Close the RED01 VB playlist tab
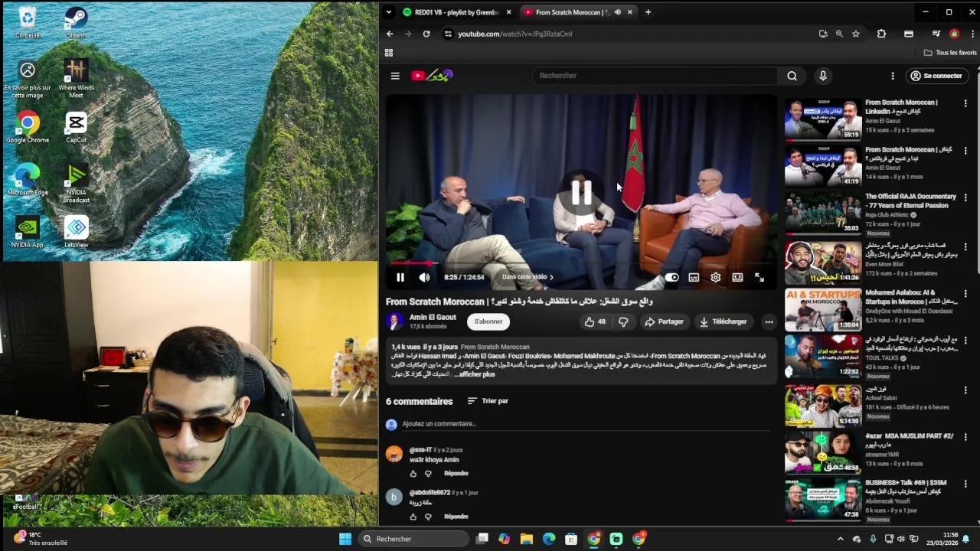The width and height of the screenshot is (980, 551). point(509,12)
